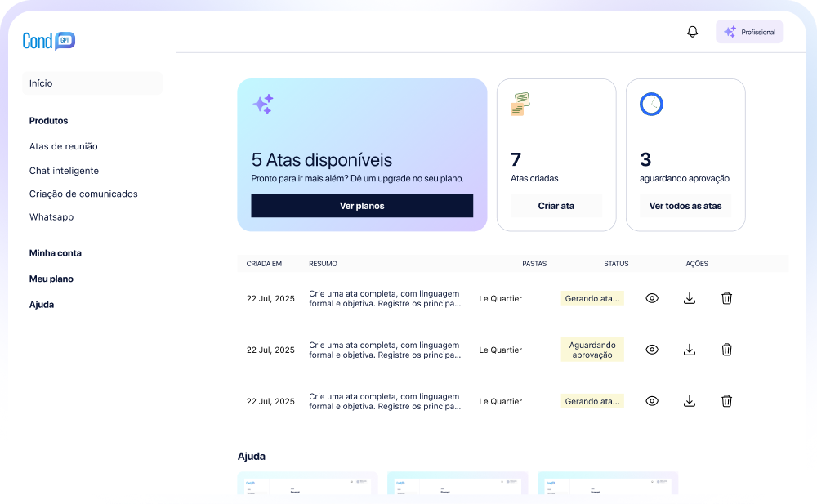Screen dimensions: 817x504
Task: Open Criação de comunicados
Action: [83, 194]
